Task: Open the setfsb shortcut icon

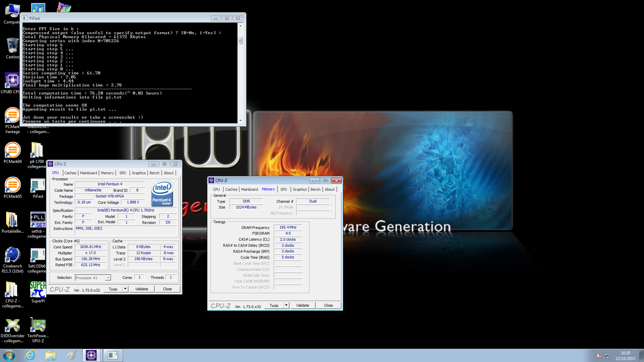Action: point(37,225)
